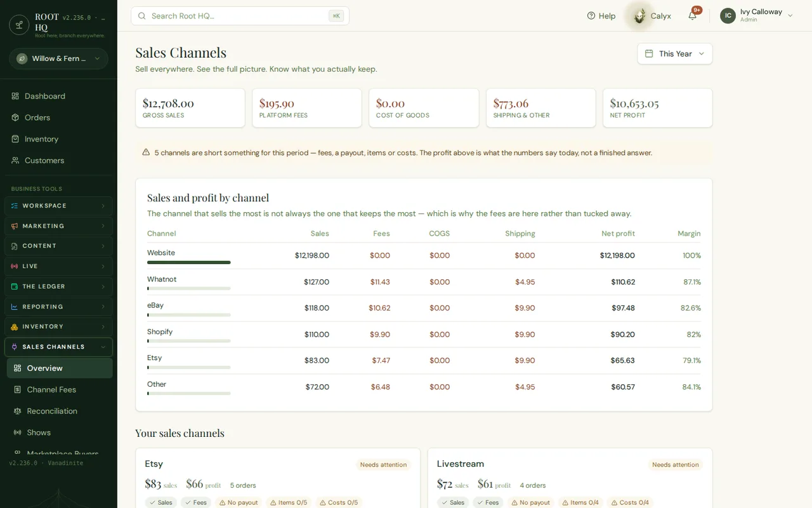The width and height of the screenshot is (812, 508).
Task: Click the Orders box icon
Action: pyautogui.click(x=15, y=117)
